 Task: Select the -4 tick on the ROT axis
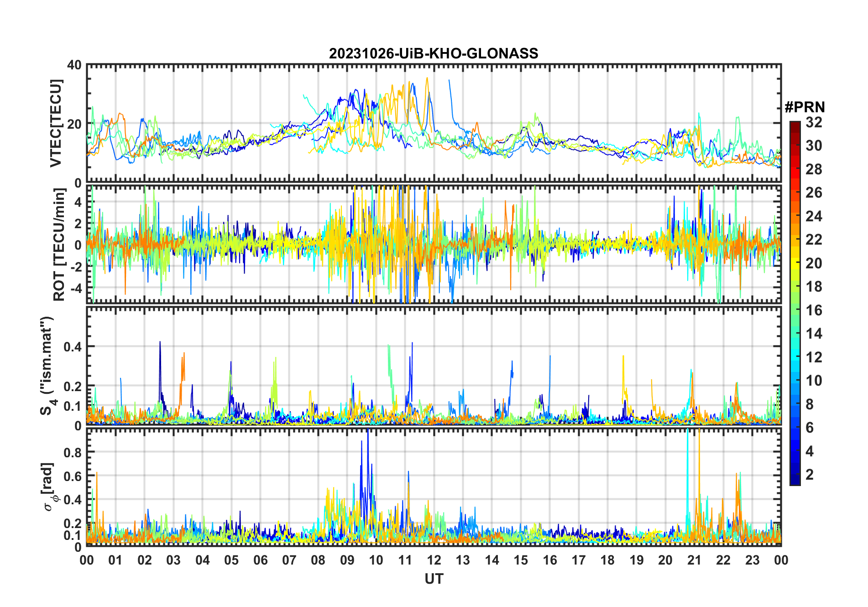pyautogui.click(x=75, y=288)
